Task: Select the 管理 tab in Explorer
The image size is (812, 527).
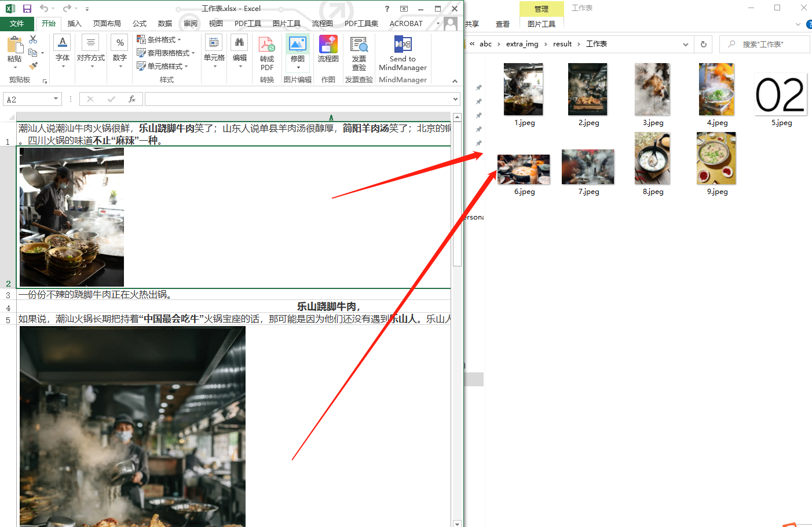Action: coord(542,8)
